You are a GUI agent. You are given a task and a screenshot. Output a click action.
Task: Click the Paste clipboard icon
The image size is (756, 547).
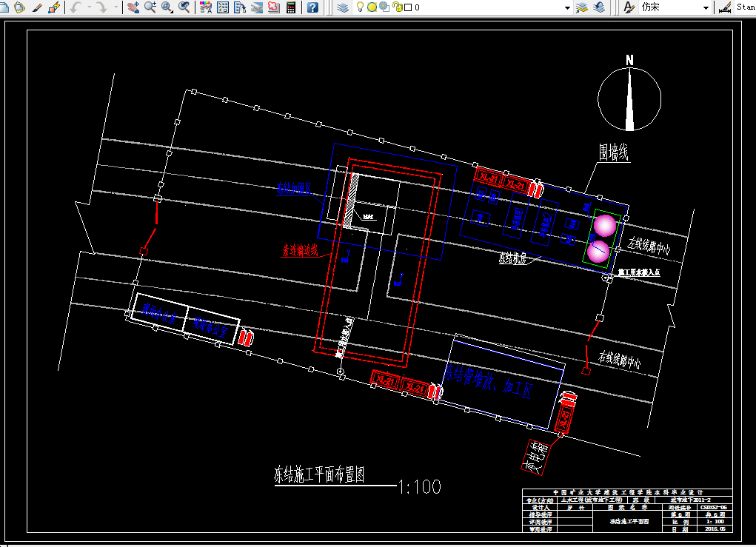pyautogui.click(x=20, y=7)
